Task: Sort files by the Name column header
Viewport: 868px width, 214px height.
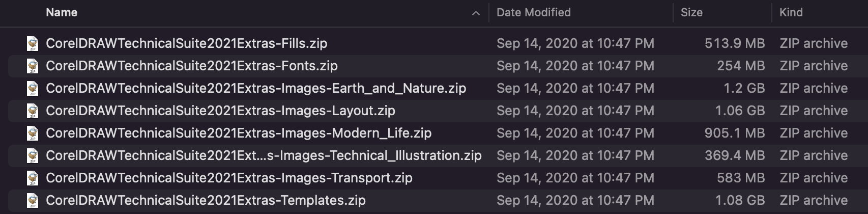Action: (62, 13)
